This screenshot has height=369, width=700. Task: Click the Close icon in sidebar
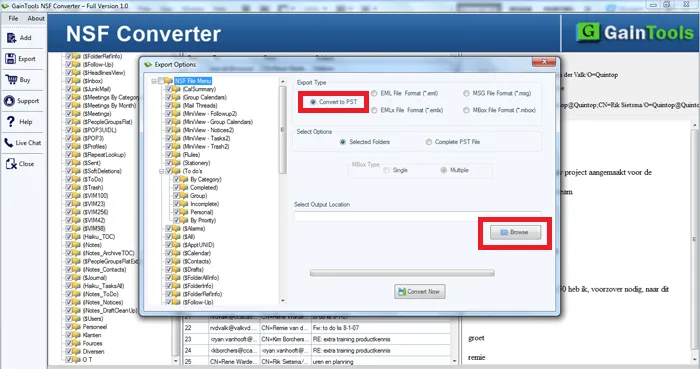[x=11, y=164]
